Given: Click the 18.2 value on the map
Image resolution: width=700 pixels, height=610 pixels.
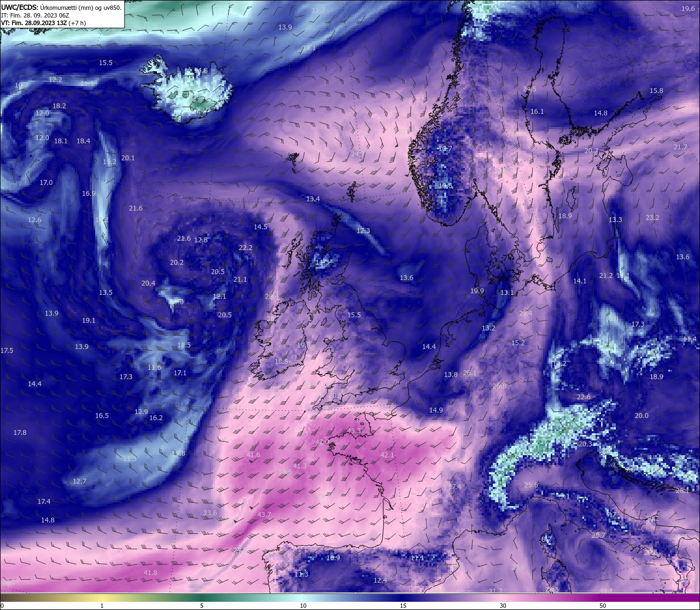Looking at the screenshot, I should click(59, 106).
